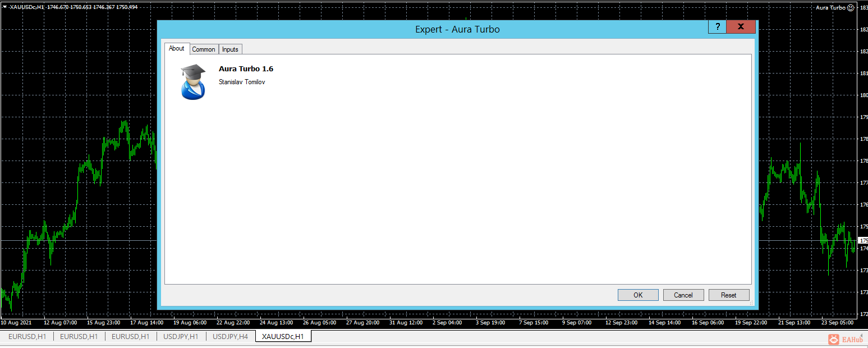This screenshot has width=868, height=348.
Task: Click the author name Stanislav Tomilov
Action: (x=242, y=82)
